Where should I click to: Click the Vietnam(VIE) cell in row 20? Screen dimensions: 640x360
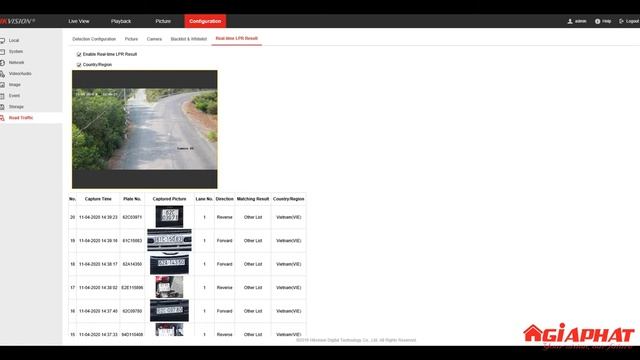point(289,217)
